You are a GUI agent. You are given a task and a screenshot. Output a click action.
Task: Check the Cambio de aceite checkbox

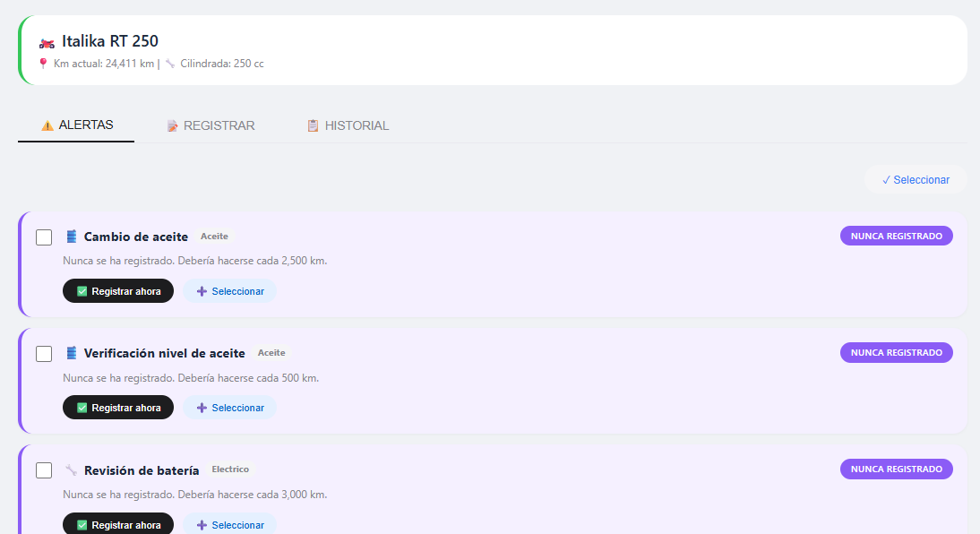click(44, 237)
